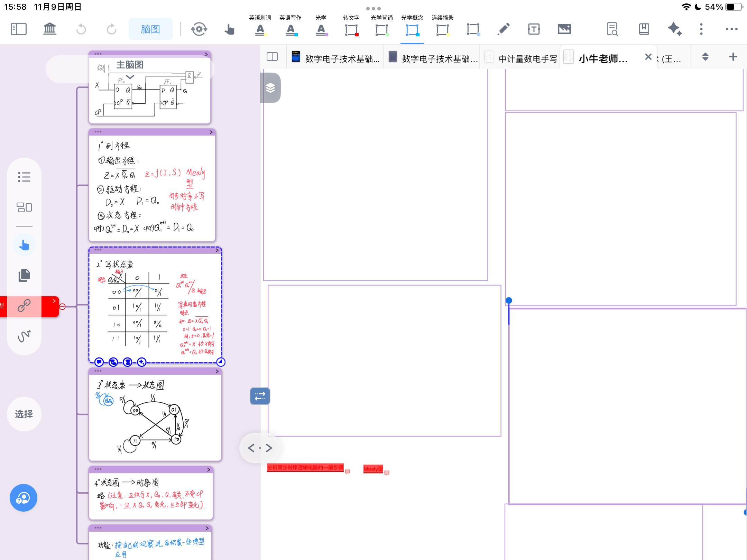The image size is (747, 560).
Task: Click the undo arrow
Action: pyautogui.click(x=81, y=29)
